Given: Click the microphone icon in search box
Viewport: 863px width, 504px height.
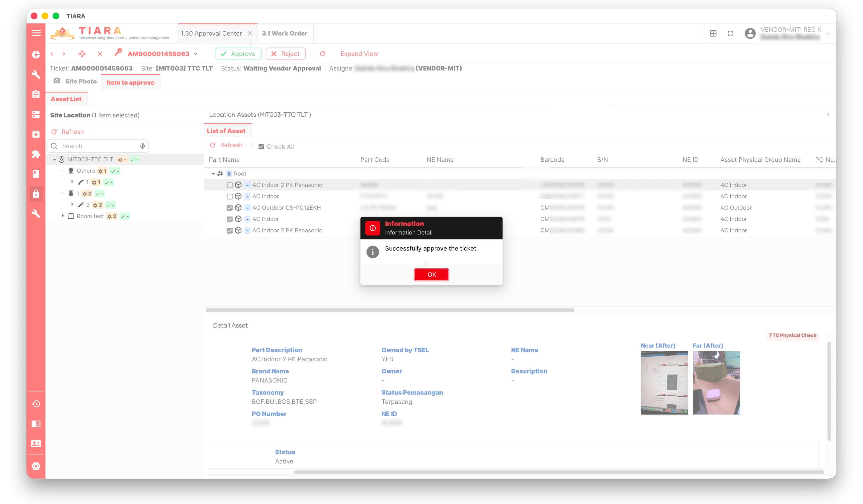Looking at the screenshot, I should [x=143, y=146].
